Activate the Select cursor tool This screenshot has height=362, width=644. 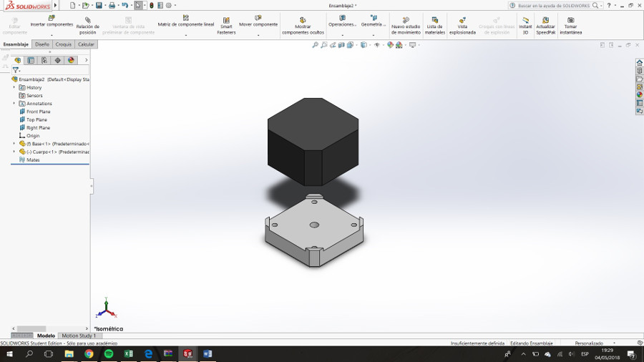138,5
